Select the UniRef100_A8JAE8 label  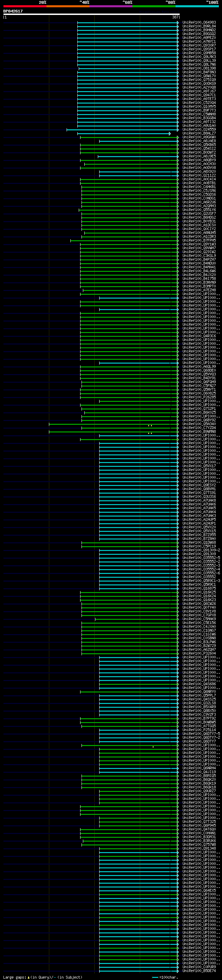tap(199, 141)
